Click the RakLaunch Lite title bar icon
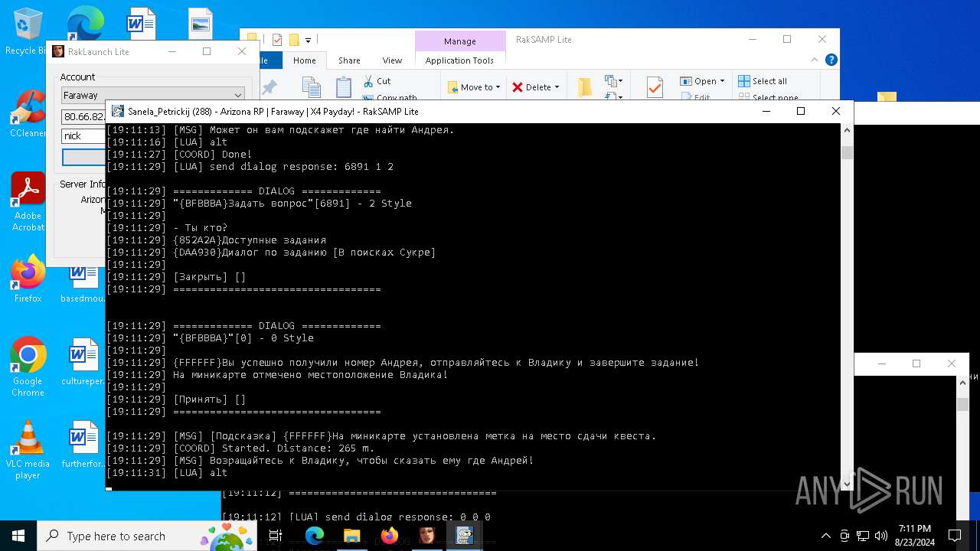This screenshot has height=551, width=980. 58,51
